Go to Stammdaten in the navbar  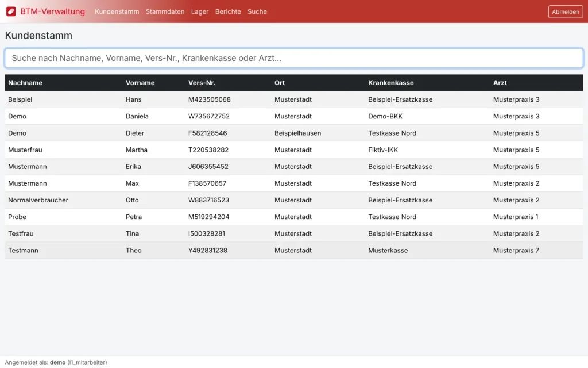165,11
